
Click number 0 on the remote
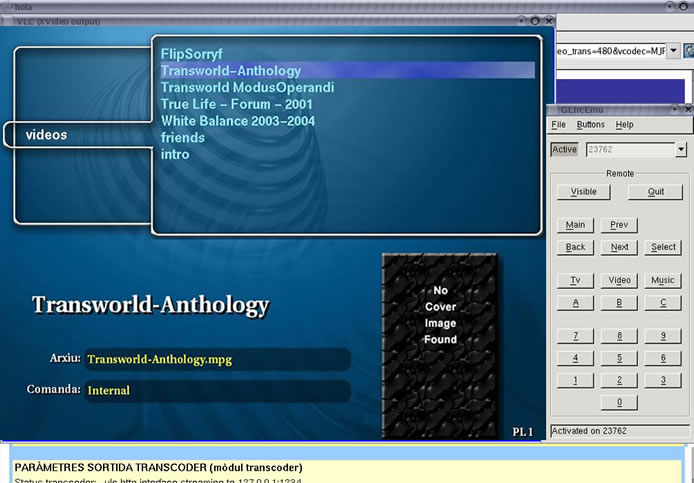[x=619, y=402]
